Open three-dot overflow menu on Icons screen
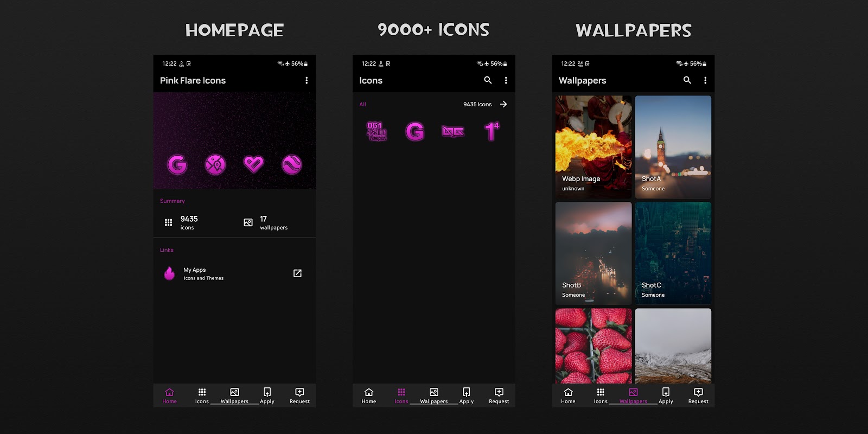Screen dimensions: 868x434 (506, 80)
